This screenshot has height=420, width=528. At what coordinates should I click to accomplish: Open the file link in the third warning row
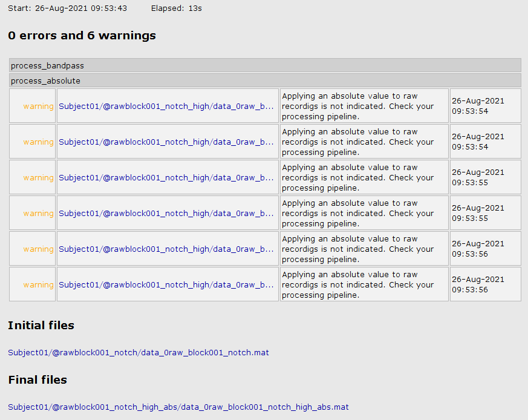pos(166,178)
